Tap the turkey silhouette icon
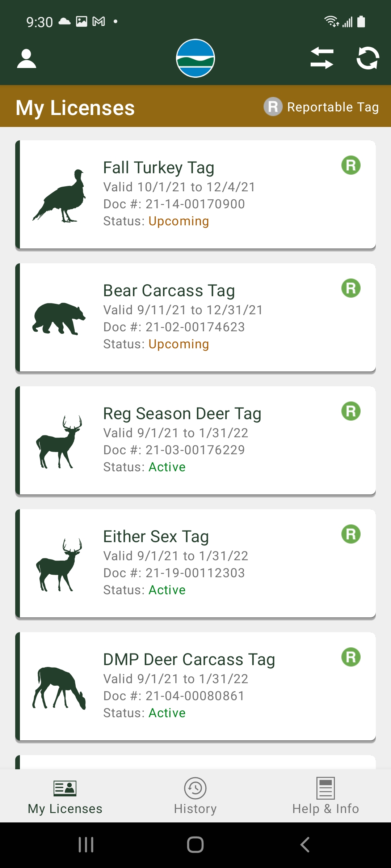The height and width of the screenshot is (868, 391). [59, 196]
